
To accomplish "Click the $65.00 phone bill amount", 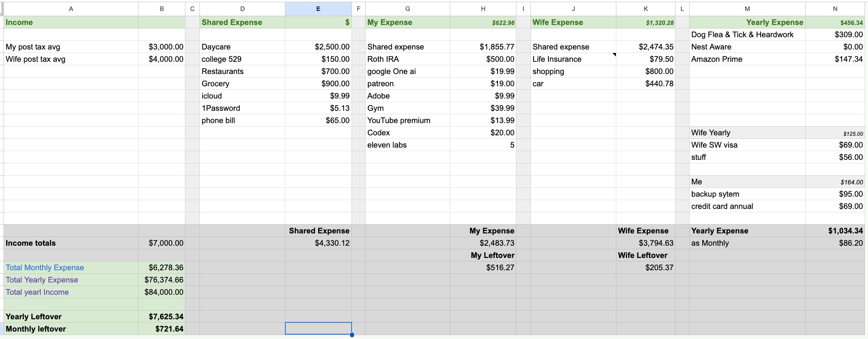I will 318,120.
